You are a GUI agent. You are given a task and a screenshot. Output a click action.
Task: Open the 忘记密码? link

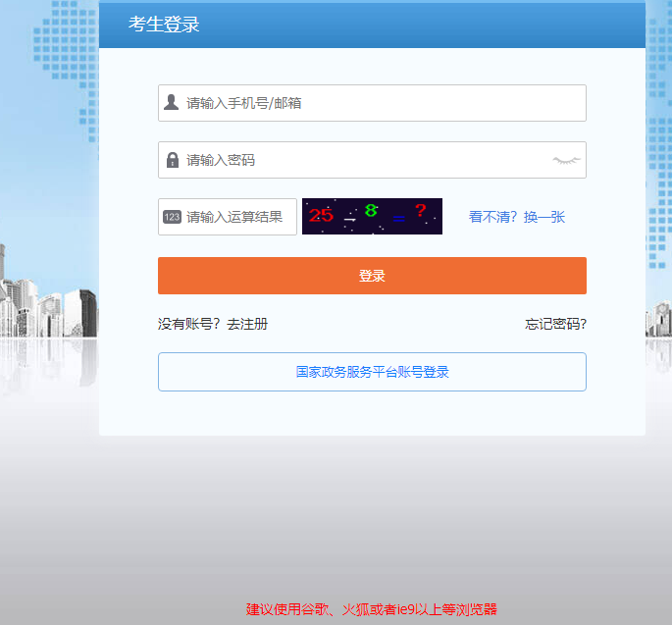point(555,324)
